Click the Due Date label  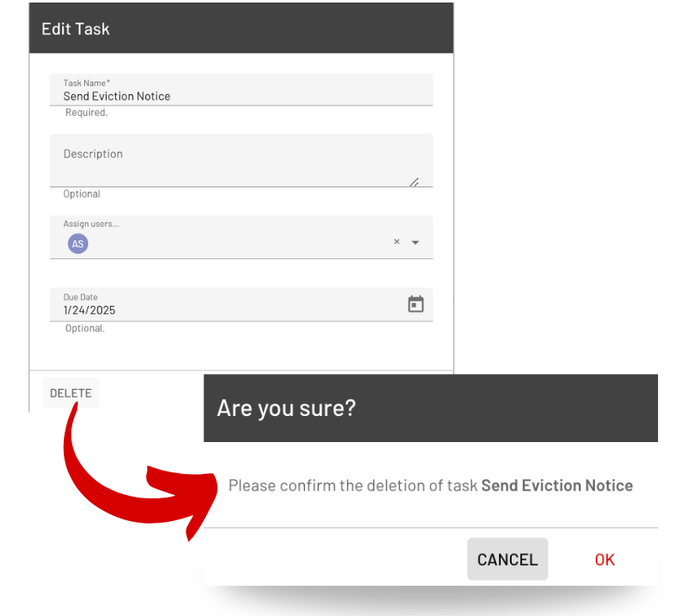tap(81, 297)
